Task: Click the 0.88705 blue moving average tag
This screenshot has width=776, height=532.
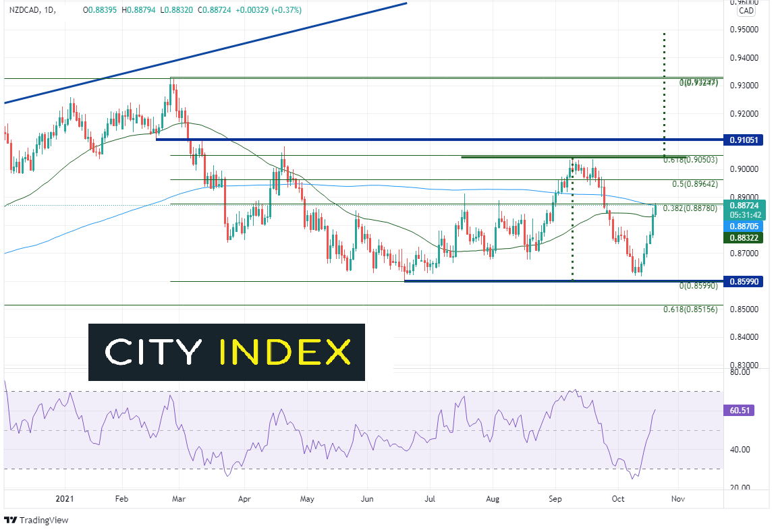Action: pos(744,227)
